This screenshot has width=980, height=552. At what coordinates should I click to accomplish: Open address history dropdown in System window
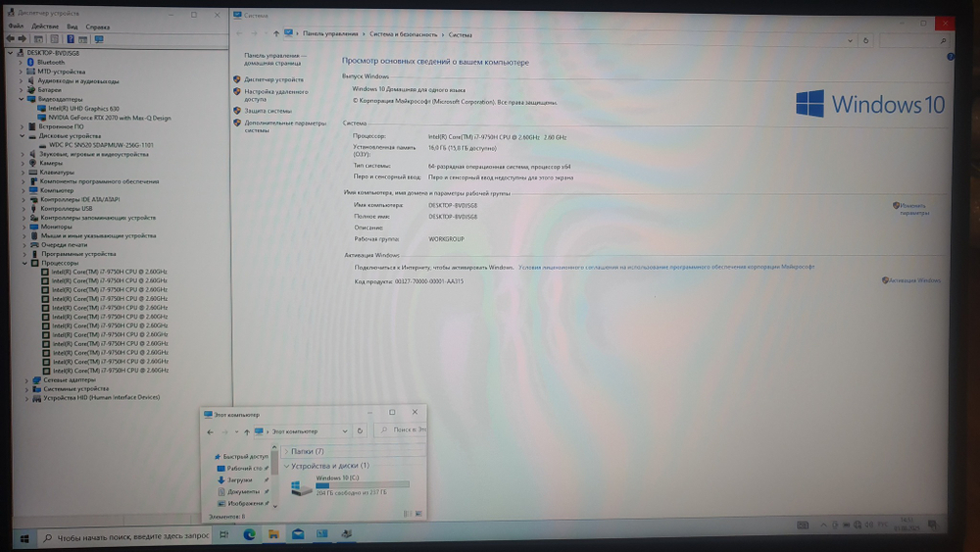pyautogui.click(x=850, y=40)
